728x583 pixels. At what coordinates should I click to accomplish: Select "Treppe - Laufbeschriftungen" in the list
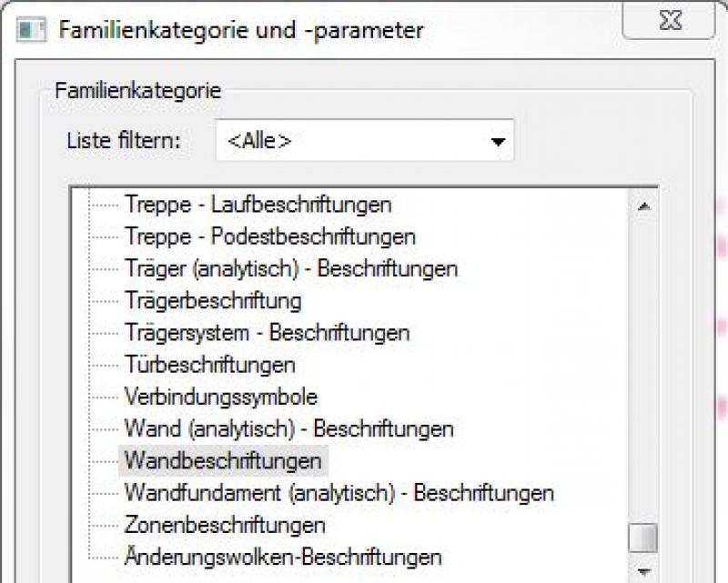point(258,205)
